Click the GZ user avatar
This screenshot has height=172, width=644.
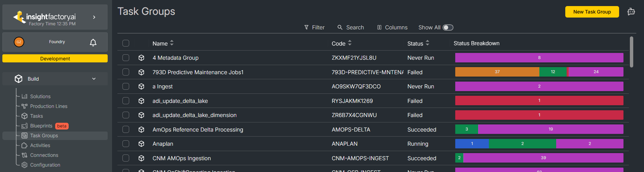pyautogui.click(x=19, y=42)
